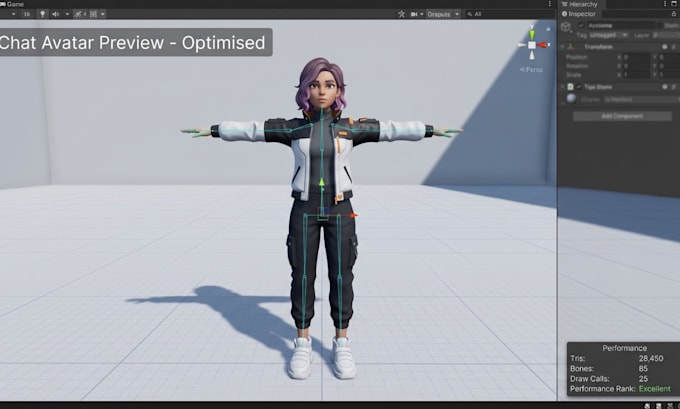Click the gizmo center cube
This screenshot has width=680, height=409.
[x=532, y=45]
